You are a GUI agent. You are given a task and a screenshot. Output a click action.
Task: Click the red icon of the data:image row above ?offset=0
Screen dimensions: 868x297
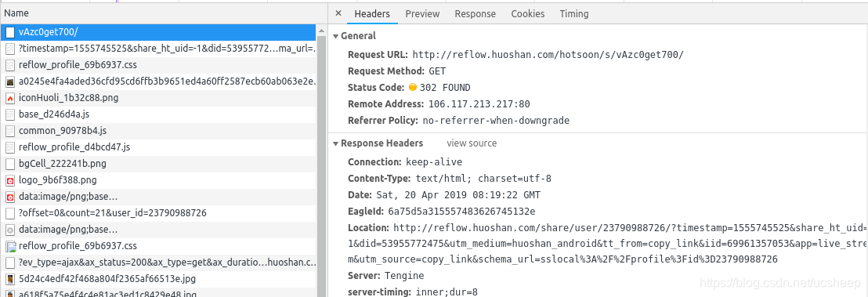click(x=10, y=197)
